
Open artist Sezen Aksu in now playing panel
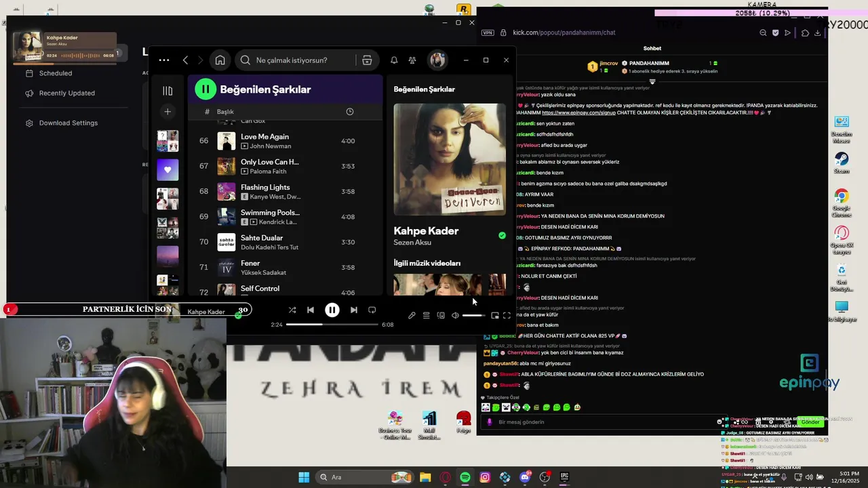tap(412, 243)
